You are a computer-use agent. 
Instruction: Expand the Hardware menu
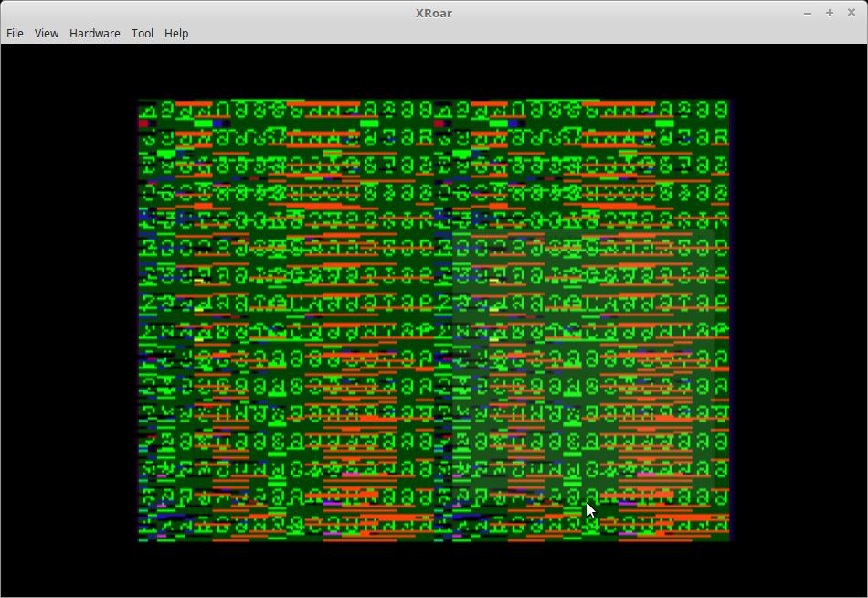pos(94,33)
